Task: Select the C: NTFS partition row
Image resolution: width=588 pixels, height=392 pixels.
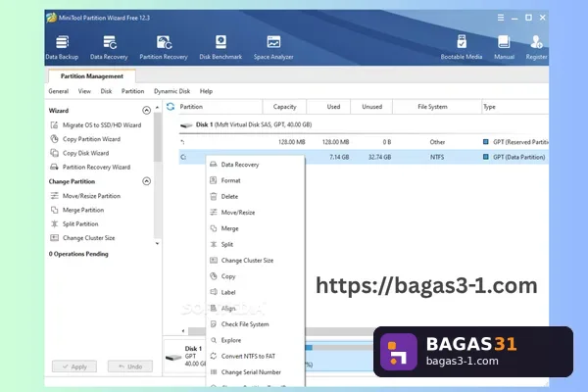Action: point(363,157)
